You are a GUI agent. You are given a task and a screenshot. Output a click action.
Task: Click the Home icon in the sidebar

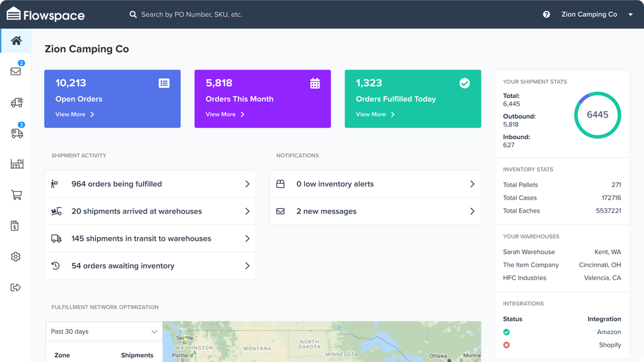(x=16, y=41)
